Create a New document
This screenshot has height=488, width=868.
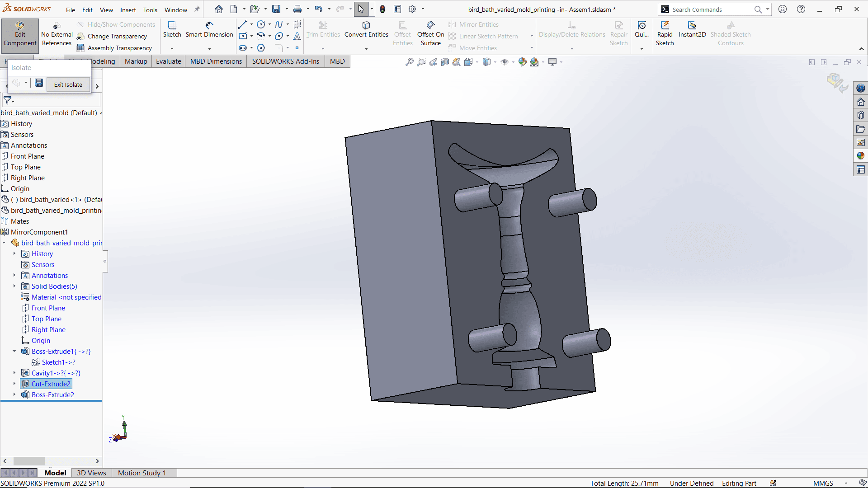(x=234, y=9)
